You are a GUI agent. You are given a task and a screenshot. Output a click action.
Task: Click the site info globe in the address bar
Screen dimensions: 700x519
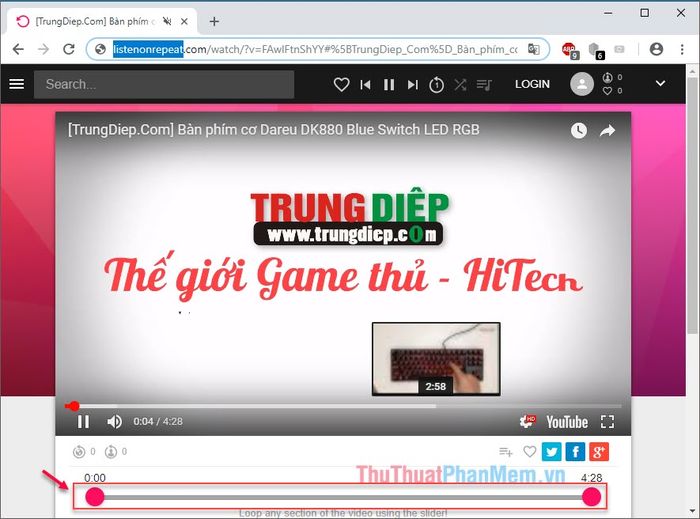[100, 49]
